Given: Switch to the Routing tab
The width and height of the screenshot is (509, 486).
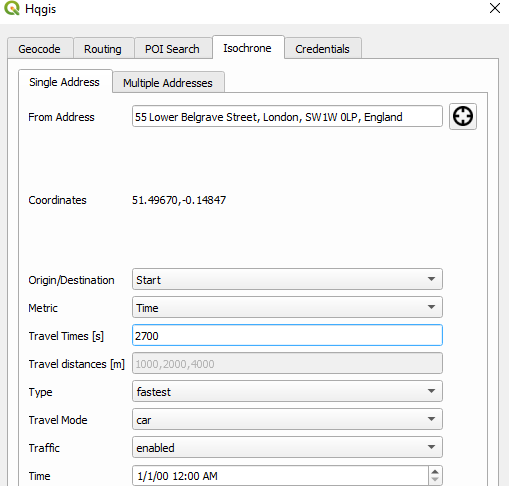Looking at the screenshot, I should 103,49.
